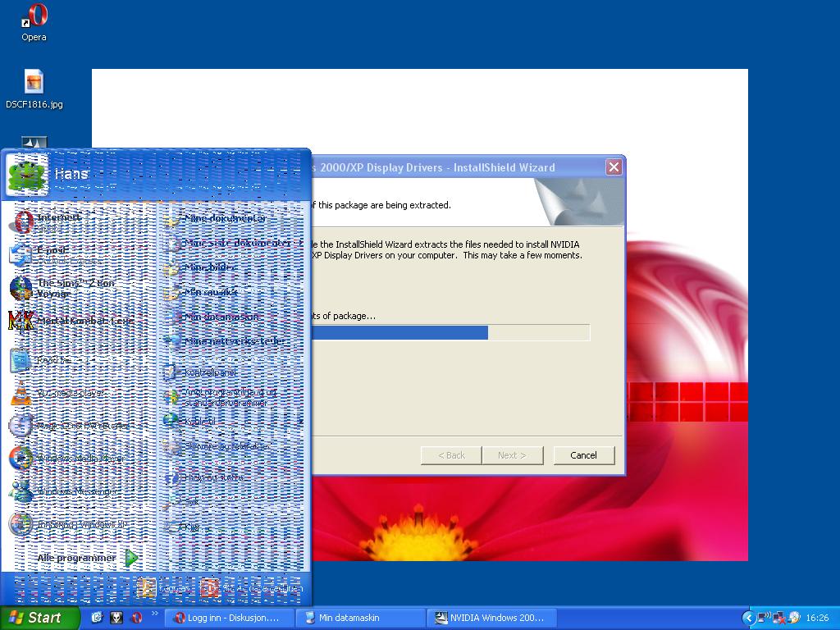The image size is (840, 630).
Task: Click the extraction progress bar
Action: tap(450, 333)
